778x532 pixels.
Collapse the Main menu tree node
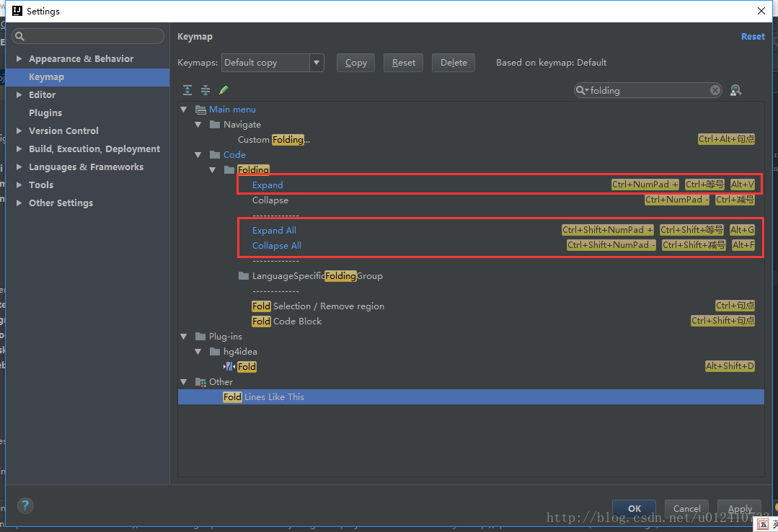click(184, 110)
